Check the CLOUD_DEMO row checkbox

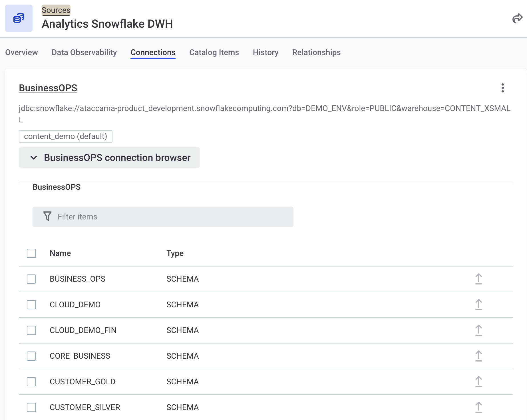(31, 305)
